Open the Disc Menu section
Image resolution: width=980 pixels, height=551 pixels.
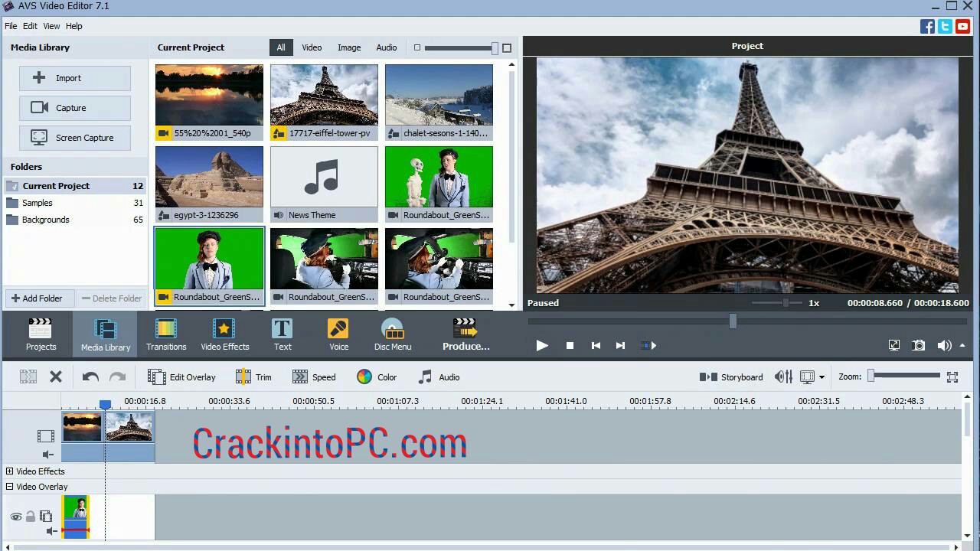pos(393,335)
